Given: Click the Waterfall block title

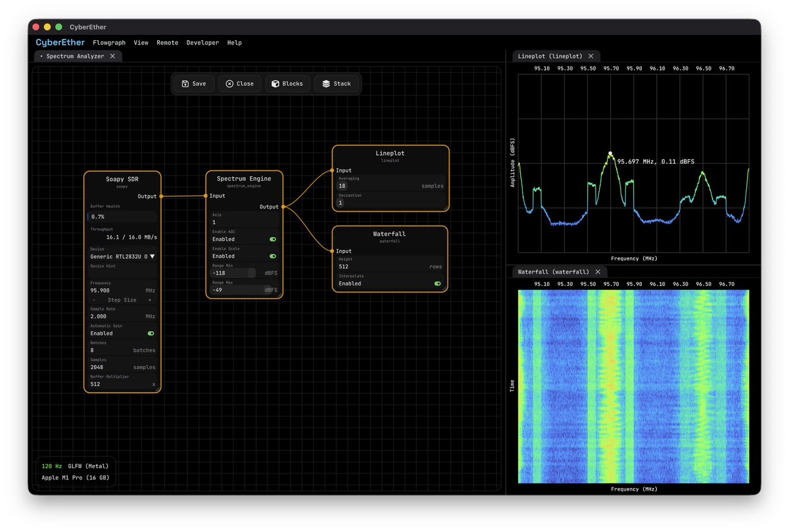Looking at the screenshot, I should [391, 234].
